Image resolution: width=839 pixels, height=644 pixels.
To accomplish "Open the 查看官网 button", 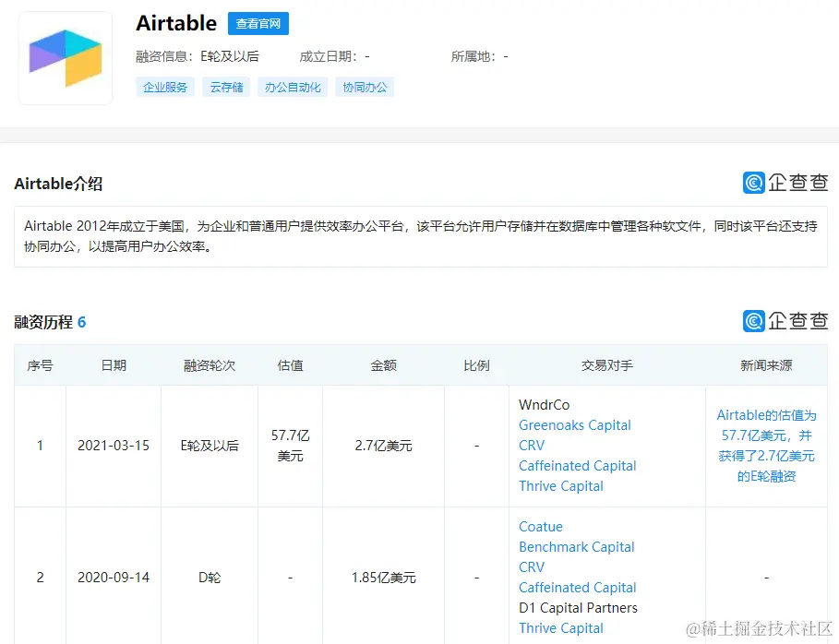I will 258,24.
